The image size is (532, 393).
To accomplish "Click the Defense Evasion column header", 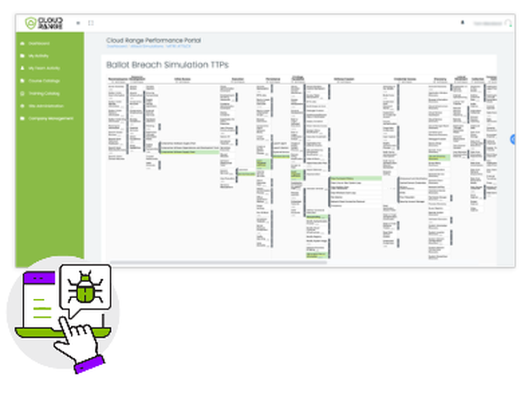I will 344,79.
